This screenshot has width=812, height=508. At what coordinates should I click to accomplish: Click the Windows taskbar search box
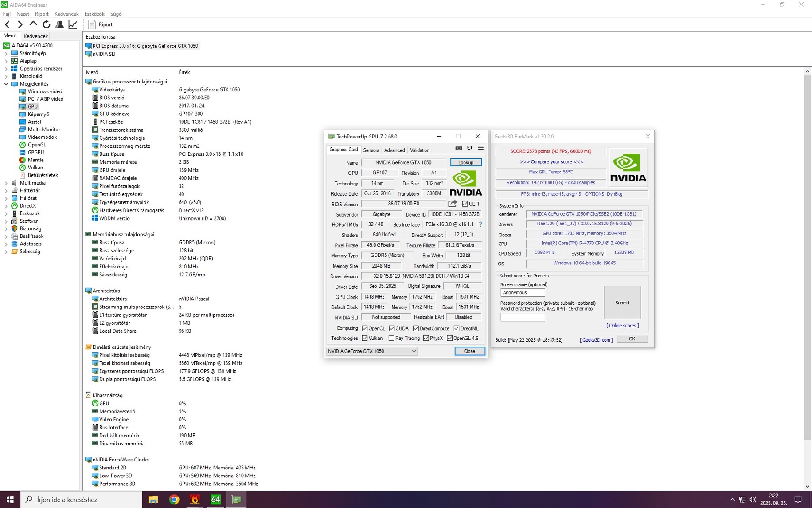(82, 500)
